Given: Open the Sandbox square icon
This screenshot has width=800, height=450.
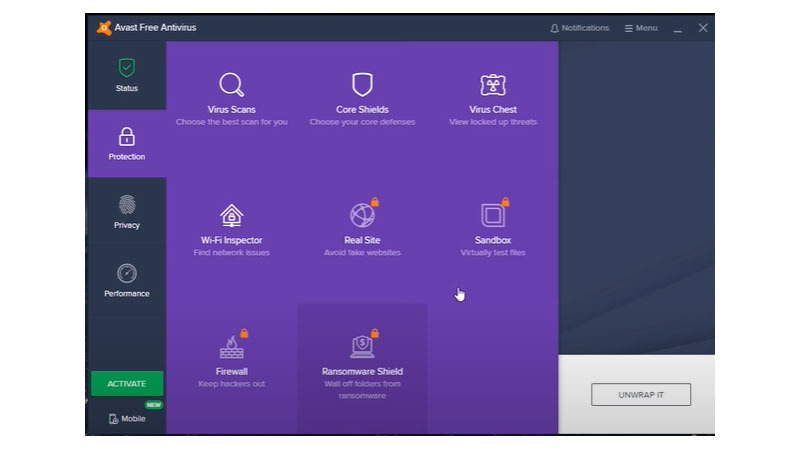Looking at the screenshot, I should tap(493, 215).
